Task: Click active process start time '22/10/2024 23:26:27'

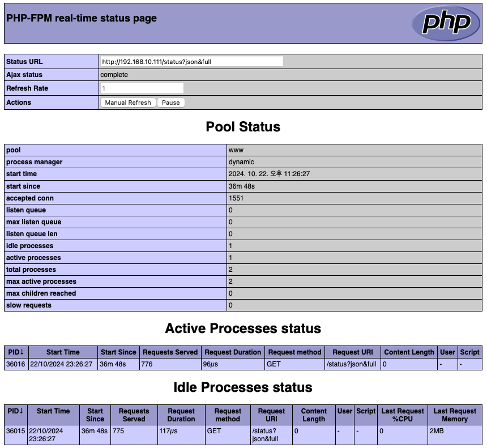Action: click(x=61, y=364)
